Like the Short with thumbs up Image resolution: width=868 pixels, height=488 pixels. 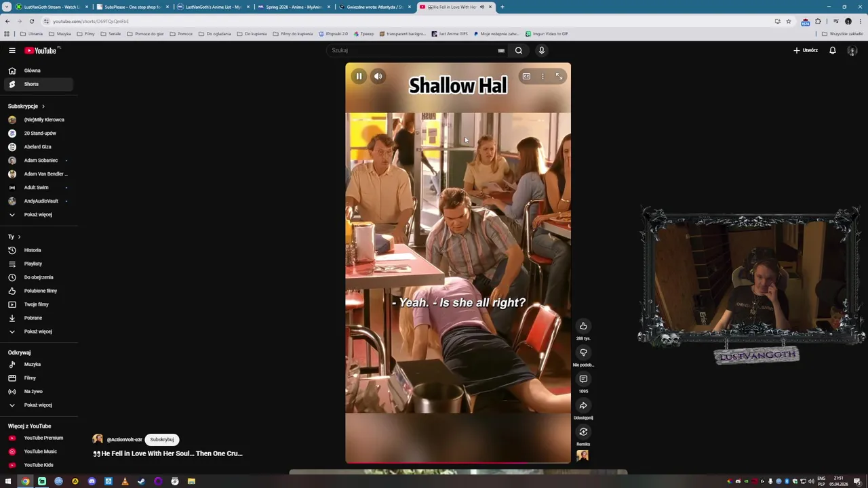(583, 326)
